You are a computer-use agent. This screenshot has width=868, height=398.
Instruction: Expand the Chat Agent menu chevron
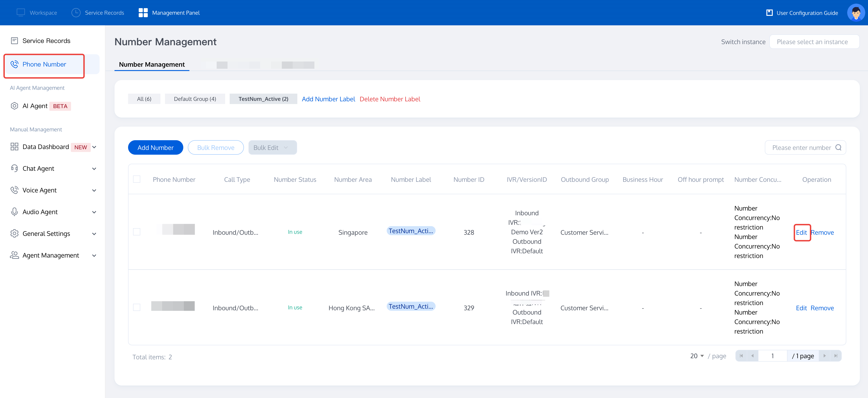[x=94, y=169]
